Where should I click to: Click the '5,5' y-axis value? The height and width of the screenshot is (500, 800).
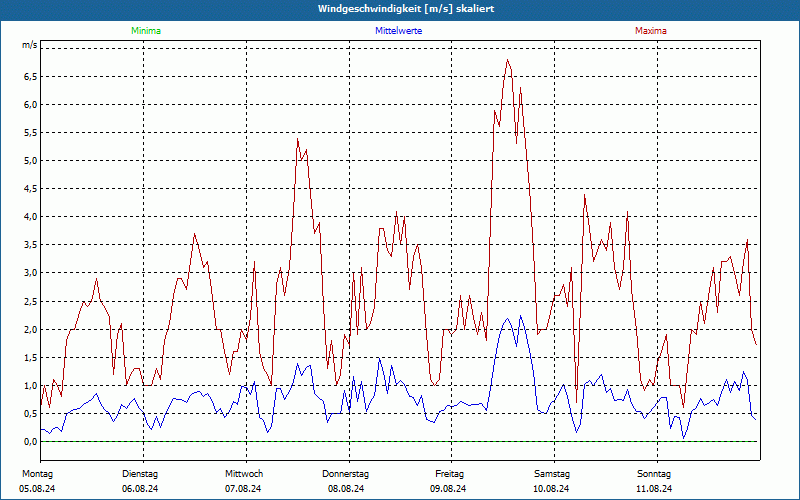[x=31, y=133]
